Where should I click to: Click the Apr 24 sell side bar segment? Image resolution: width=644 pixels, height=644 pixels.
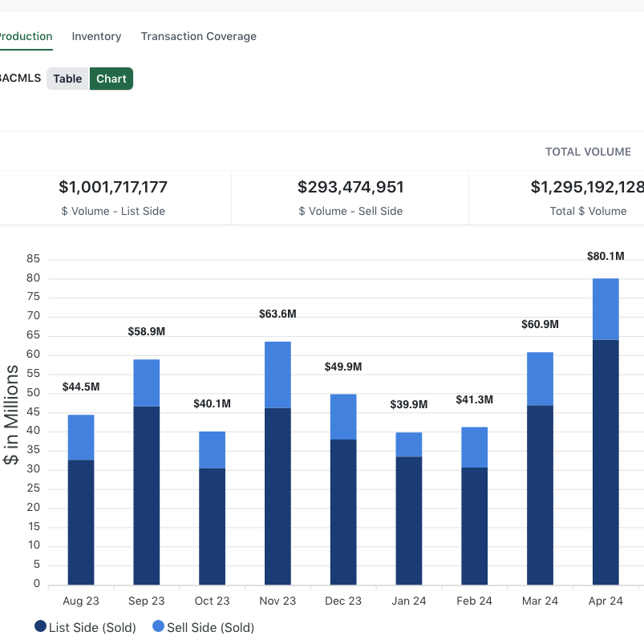pyautogui.click(x=606, y=310)
